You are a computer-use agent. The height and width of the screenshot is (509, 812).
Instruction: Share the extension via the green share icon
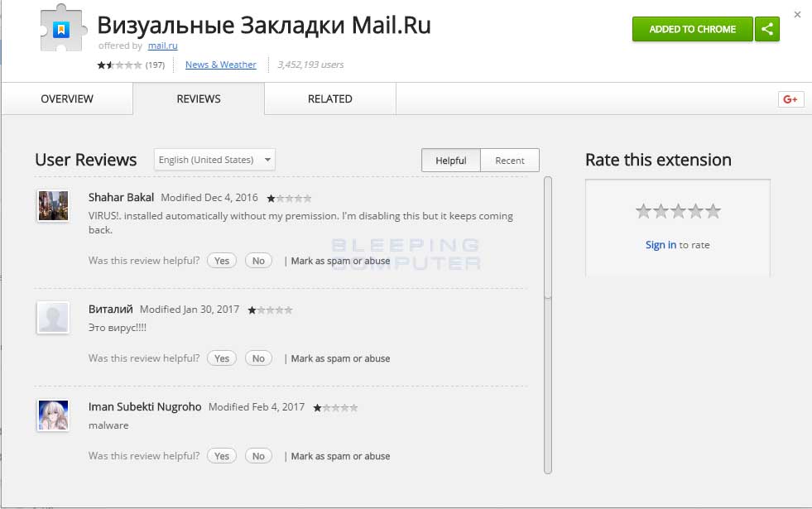tap(767, 28)
